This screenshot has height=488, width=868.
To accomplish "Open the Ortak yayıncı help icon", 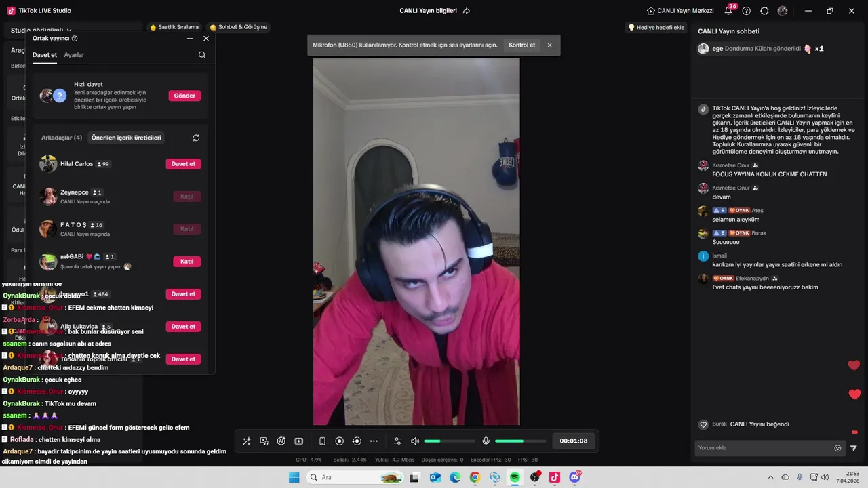I will tap(75, 39).
